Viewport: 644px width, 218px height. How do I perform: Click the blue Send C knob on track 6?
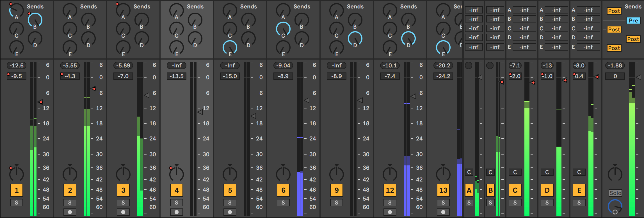pyautogui.click(x=283, y=29)
